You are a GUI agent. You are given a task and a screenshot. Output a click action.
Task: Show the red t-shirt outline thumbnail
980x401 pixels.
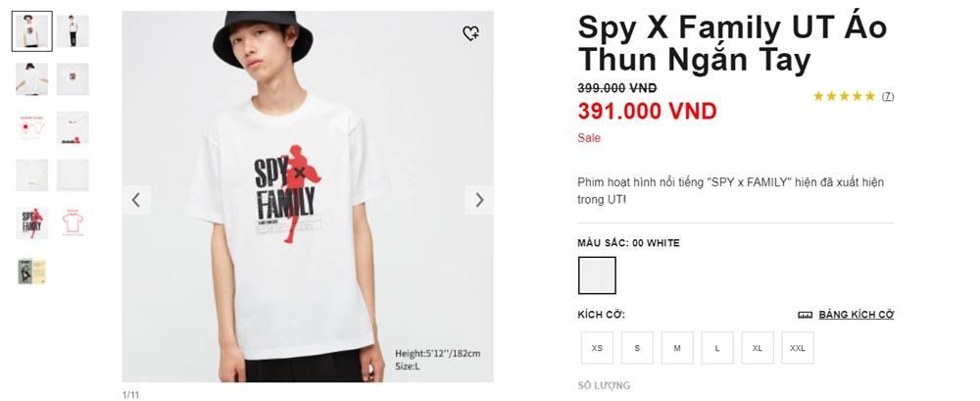click(x=73, y=223)
